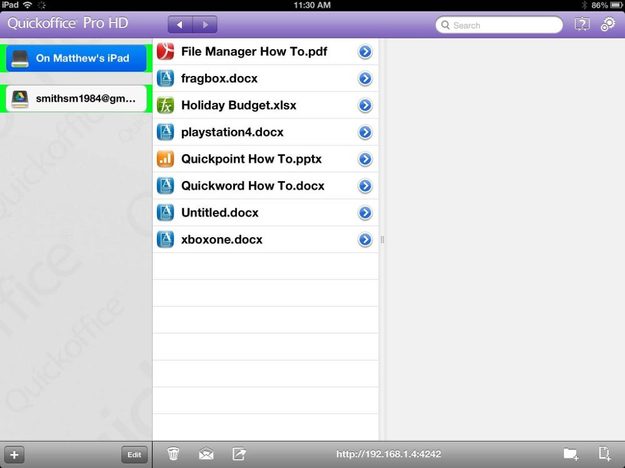Create a new document icon

605,454
